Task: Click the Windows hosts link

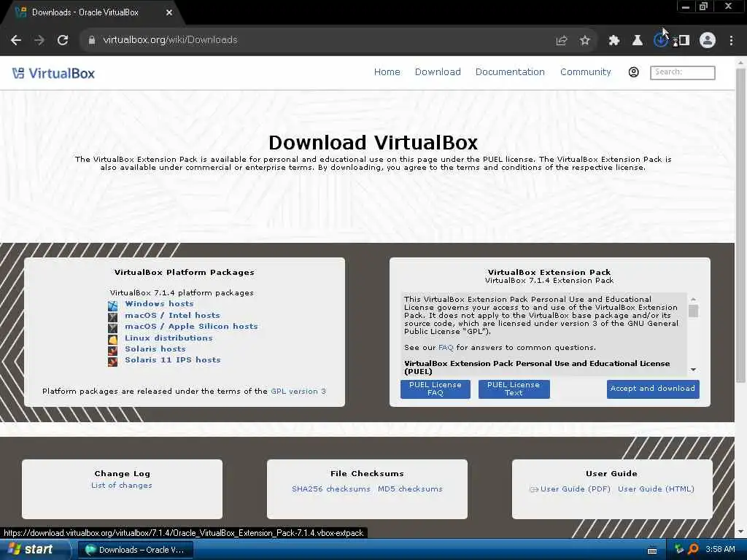Action: pos(159,304)
